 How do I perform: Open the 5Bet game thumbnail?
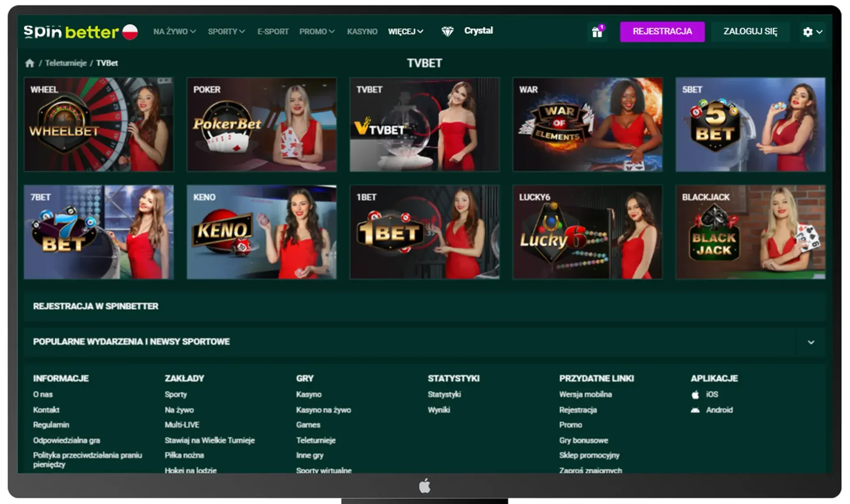point(751,124)
